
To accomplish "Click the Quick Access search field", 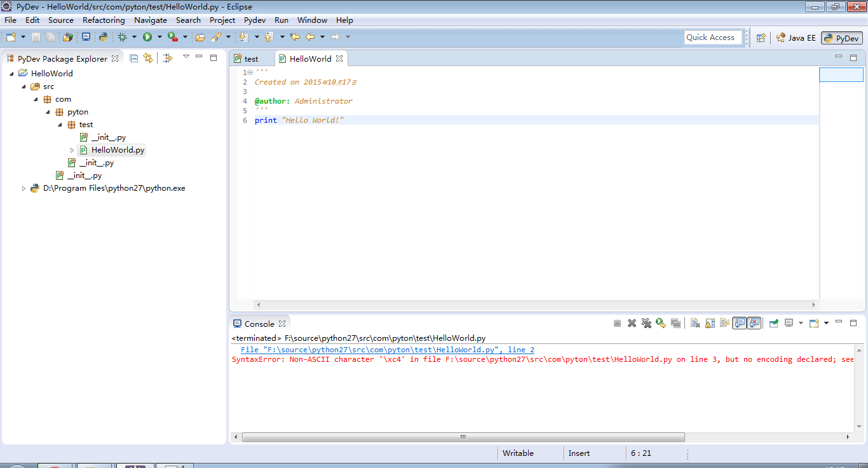I will click(713, 38).
